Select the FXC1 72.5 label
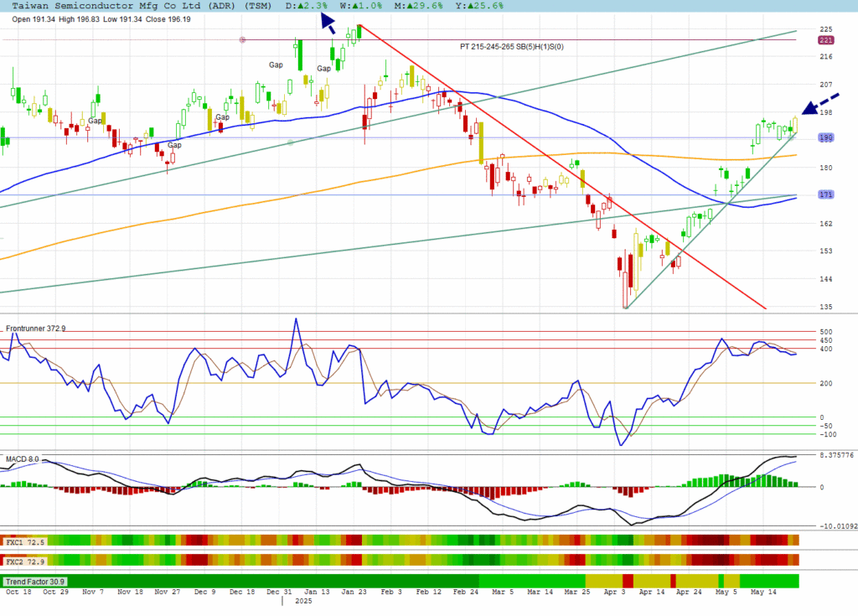The width and height of the screenshot is (858, 616). [x=24, y=542]
